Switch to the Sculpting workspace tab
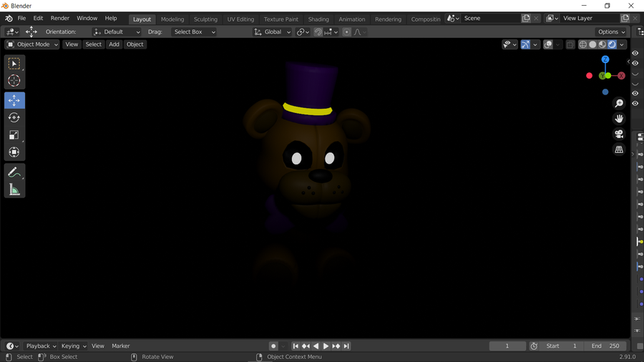Screen dimensions: 644x362 point(205,19)
